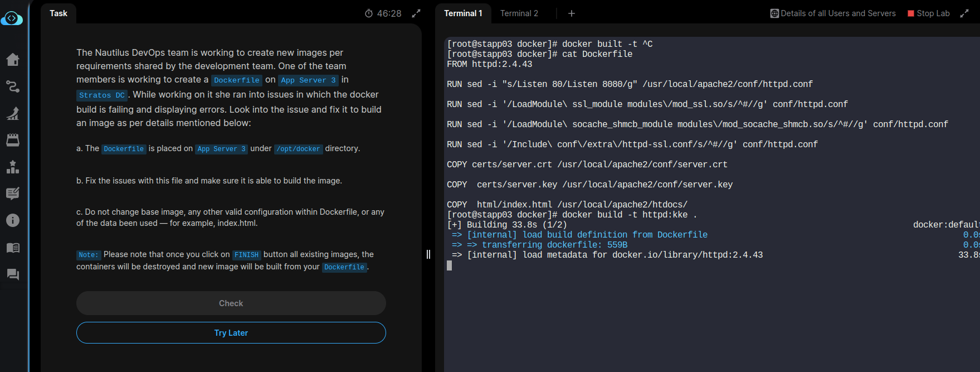The height and width of the screenshot is (372, 980).
Task: Switch to the Terminal 2 tab
Action: (519, 13)
